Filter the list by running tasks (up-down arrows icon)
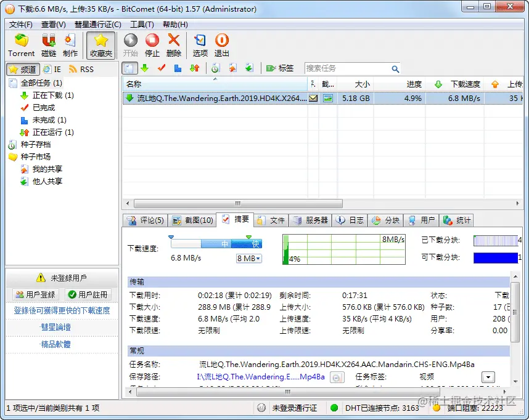Image resolution: width=529 pixels, height=420 pixels. point(195,68)
